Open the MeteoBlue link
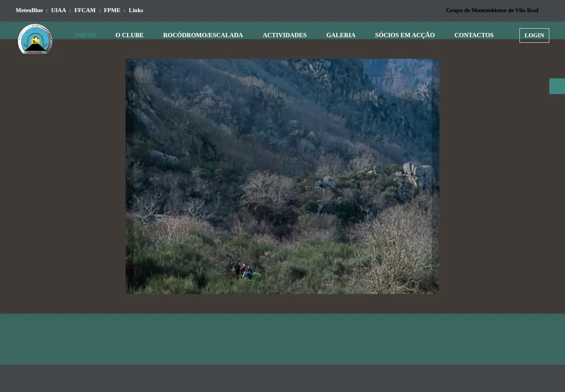 pos(29,11)
